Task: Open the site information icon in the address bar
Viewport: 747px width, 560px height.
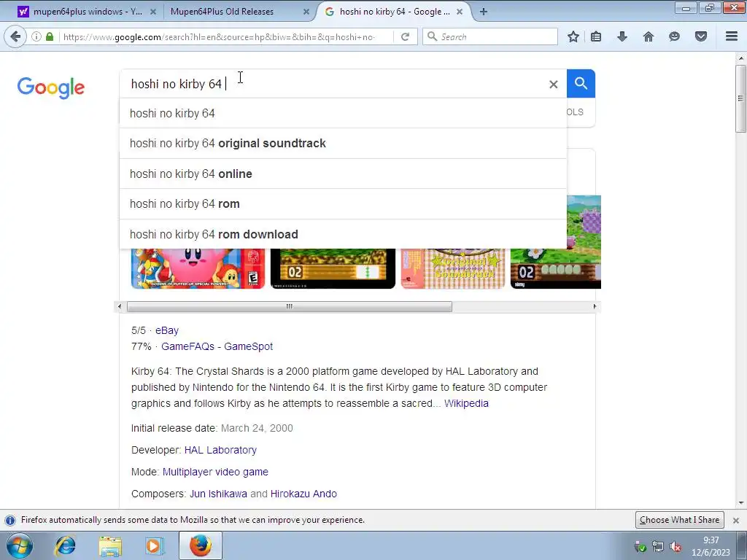Action: click(x=36, y=36)
